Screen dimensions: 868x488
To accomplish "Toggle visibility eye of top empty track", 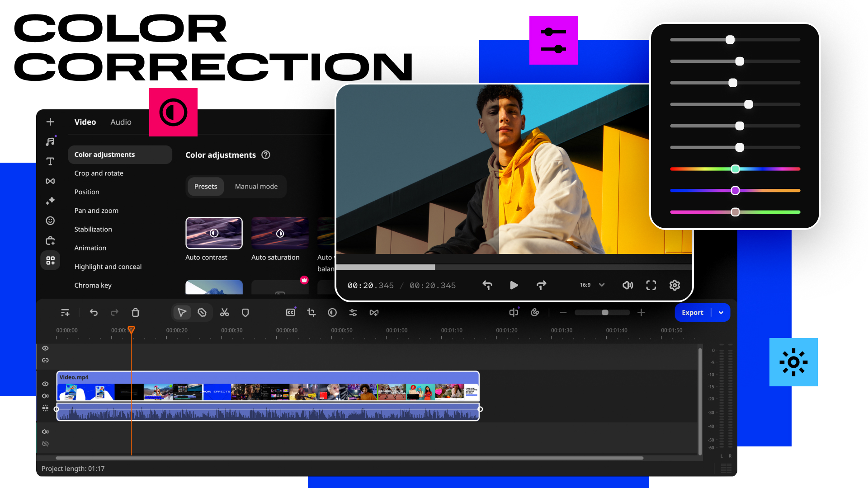I will [x=45, y=348].
